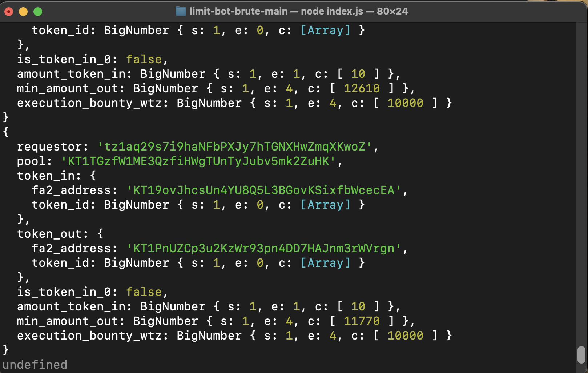Image resolution: width=588 pixels, height=373 pixels.
Task: Click the pool key label
Action: coord(31,161)
